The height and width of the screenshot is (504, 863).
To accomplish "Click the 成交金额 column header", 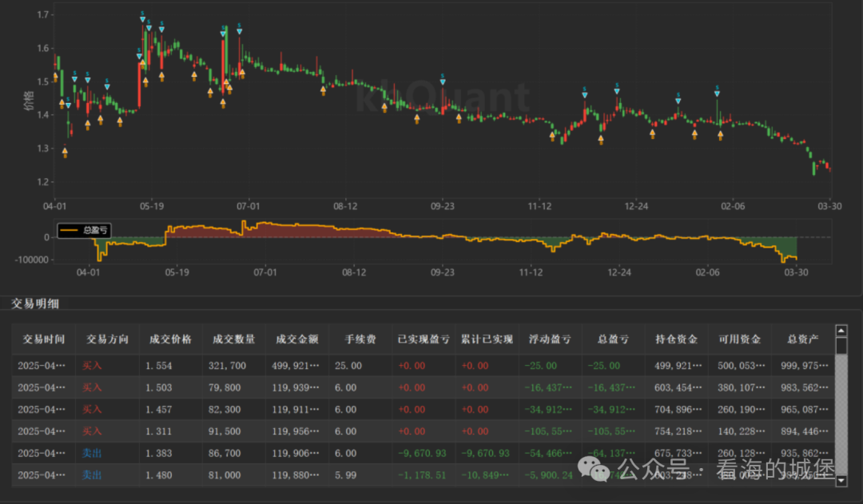I will tap(297, 339).
